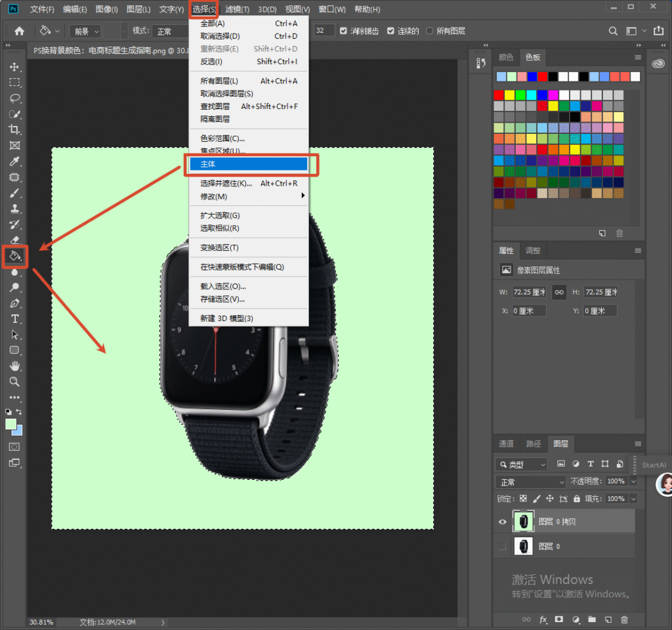Select the Spot Healing Brush tool
The width and height of the screenshot is (672, 630).
[14, 177]
